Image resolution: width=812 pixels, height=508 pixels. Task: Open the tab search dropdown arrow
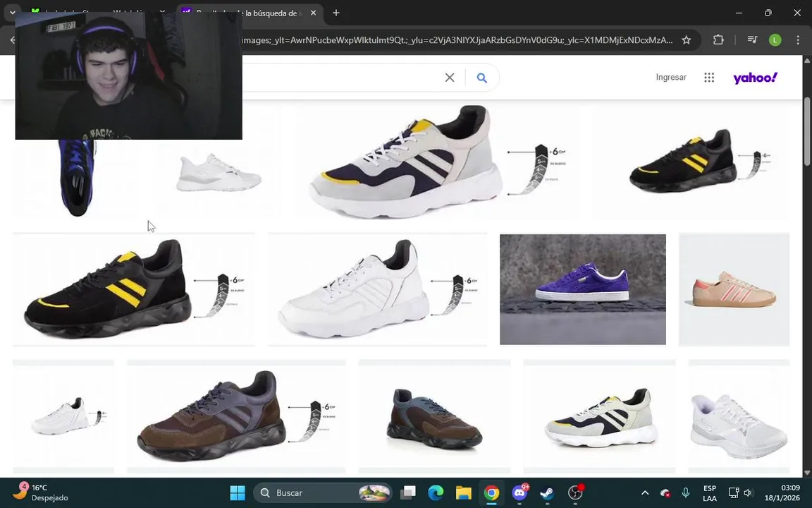click(x=13, y=13)
